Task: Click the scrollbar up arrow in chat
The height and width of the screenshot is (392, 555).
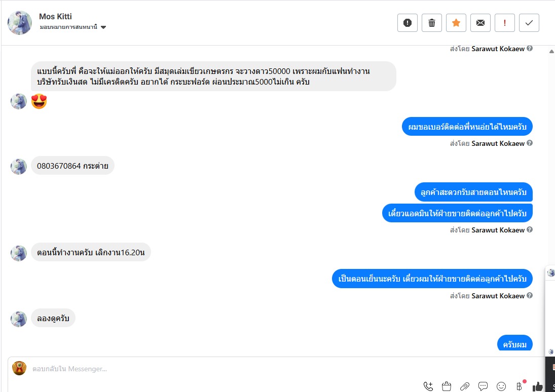Action: tap(551, 52)
